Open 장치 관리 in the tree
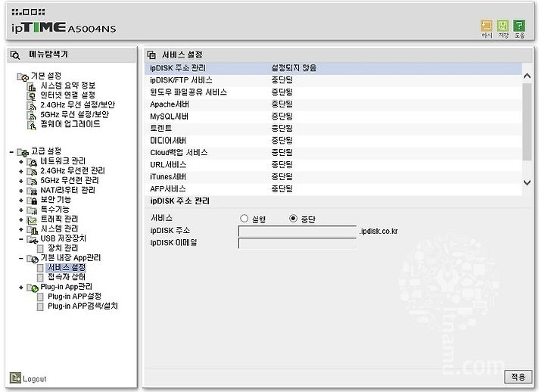The image size is (545, 392). (63, 247)
